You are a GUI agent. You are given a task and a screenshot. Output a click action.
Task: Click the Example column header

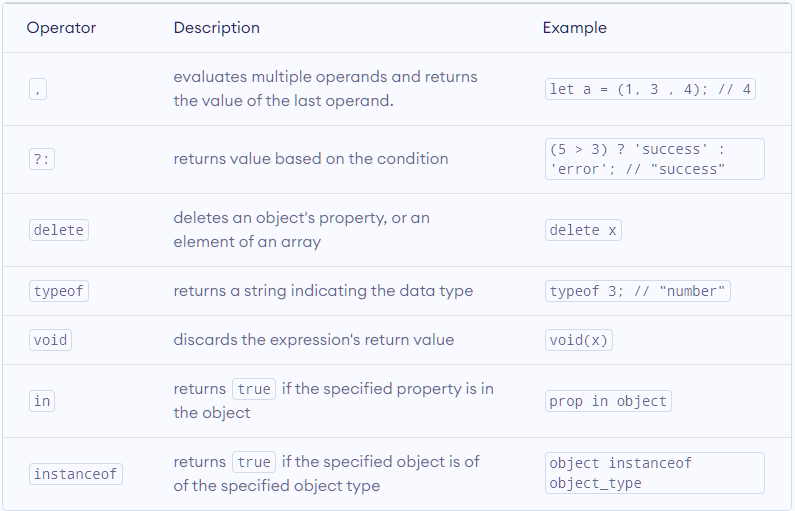(574, 27)
